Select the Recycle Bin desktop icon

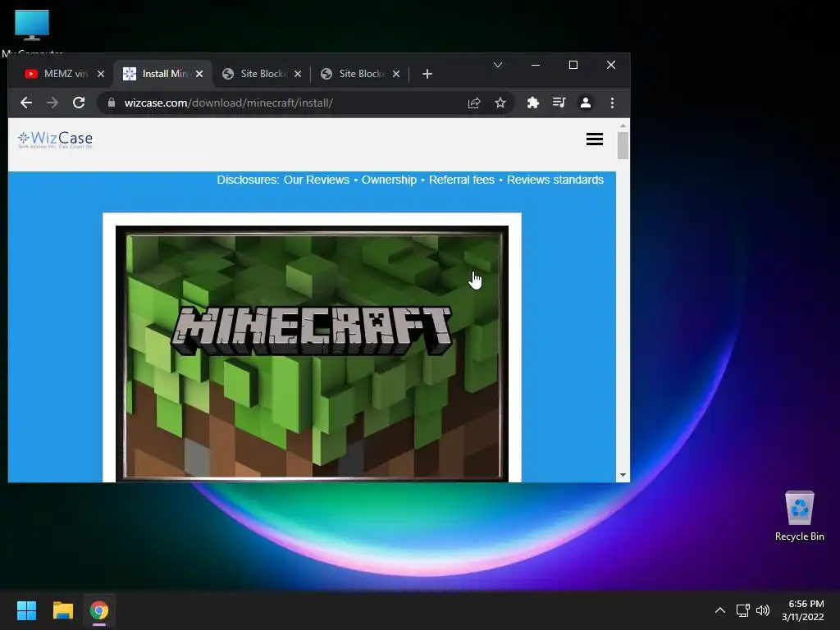click(x=799, y=515)
